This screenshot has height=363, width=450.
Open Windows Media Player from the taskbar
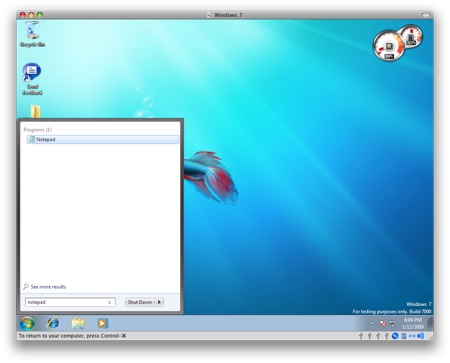pos(102,323)
